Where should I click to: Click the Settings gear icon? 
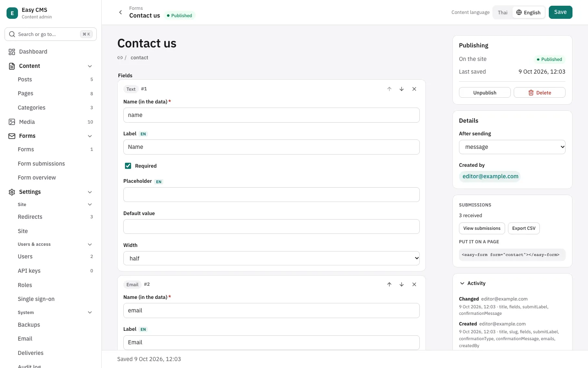(x=12, y=192)
